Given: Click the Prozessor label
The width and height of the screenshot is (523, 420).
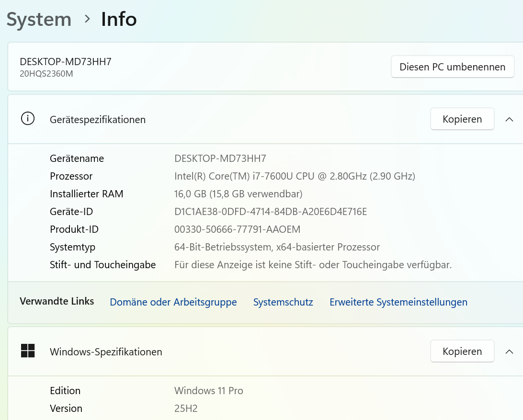Looking at the screenshot, I should pyautogui.click(x=71, y=176).
